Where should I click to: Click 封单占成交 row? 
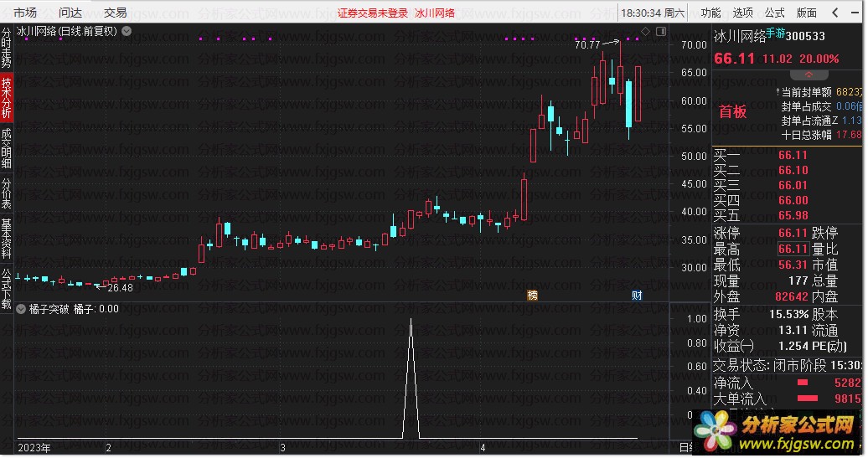click(x=820, y=106)
